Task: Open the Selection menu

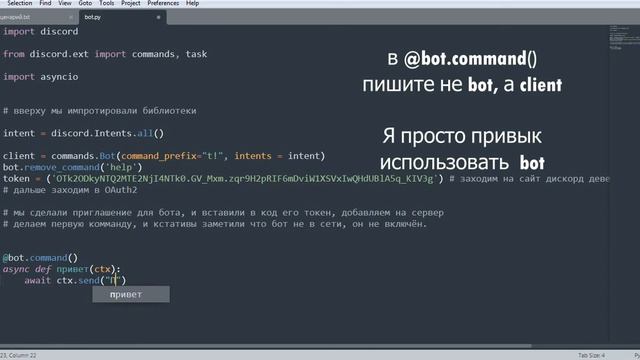Action: pos(19,3)
